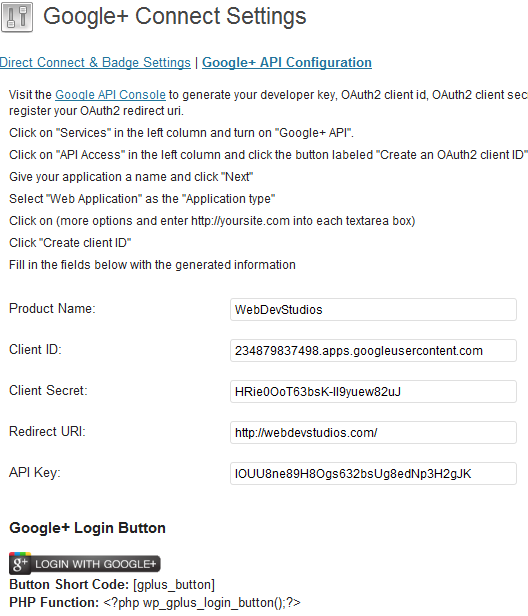Click the Client ID label
The image size is (528, 616).
click(x=35, y=350)
